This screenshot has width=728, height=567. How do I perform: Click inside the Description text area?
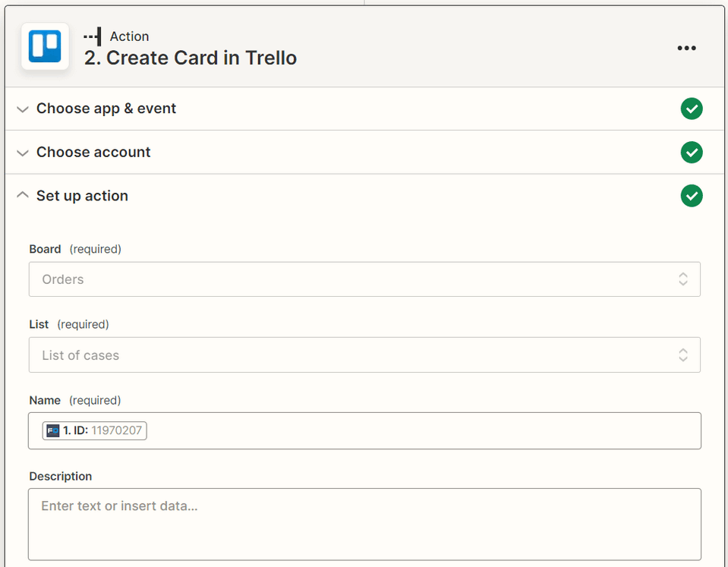point(364,524)
